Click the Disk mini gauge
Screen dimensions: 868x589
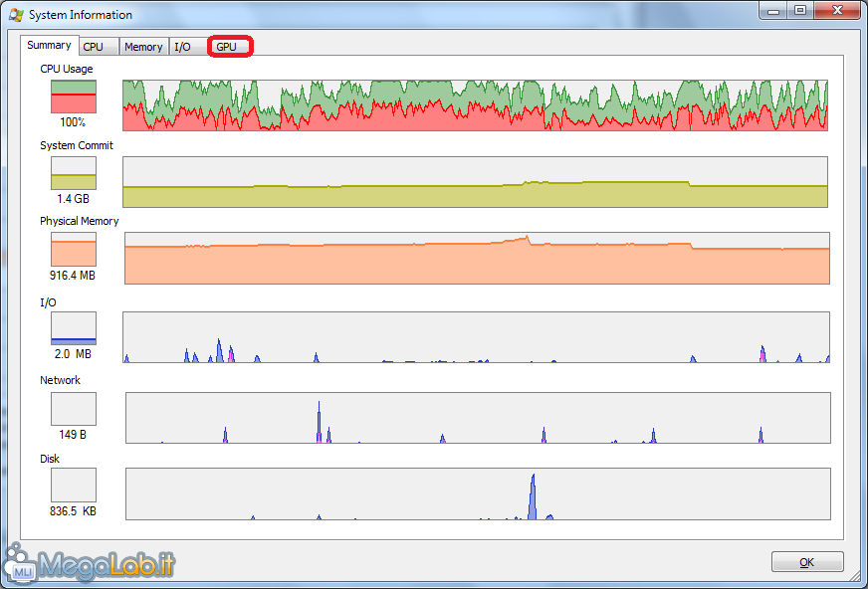click(74, 485)
